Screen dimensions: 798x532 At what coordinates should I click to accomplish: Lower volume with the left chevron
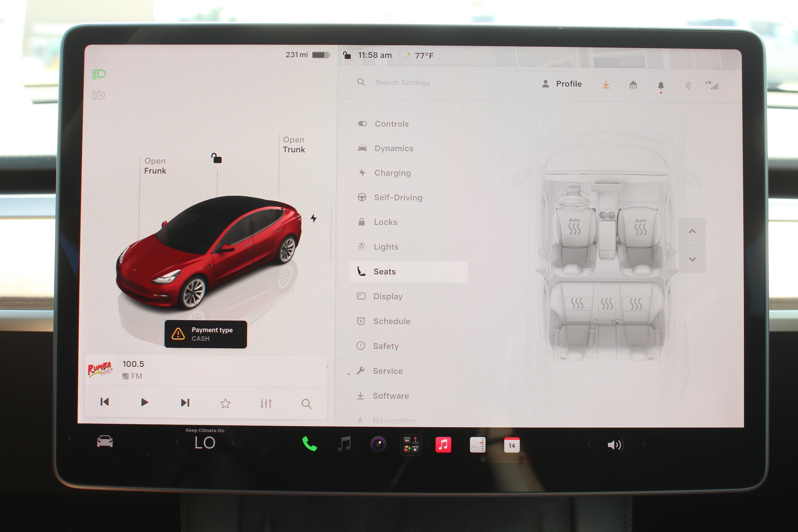click(x=589, y=445)
